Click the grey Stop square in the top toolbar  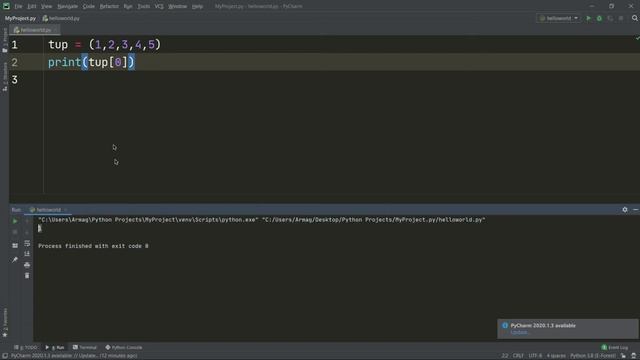click(621, 18)
